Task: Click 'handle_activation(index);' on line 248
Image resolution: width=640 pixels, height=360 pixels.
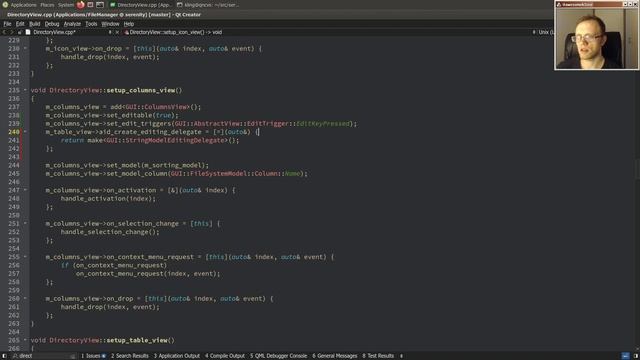Action: coord(108,198)
